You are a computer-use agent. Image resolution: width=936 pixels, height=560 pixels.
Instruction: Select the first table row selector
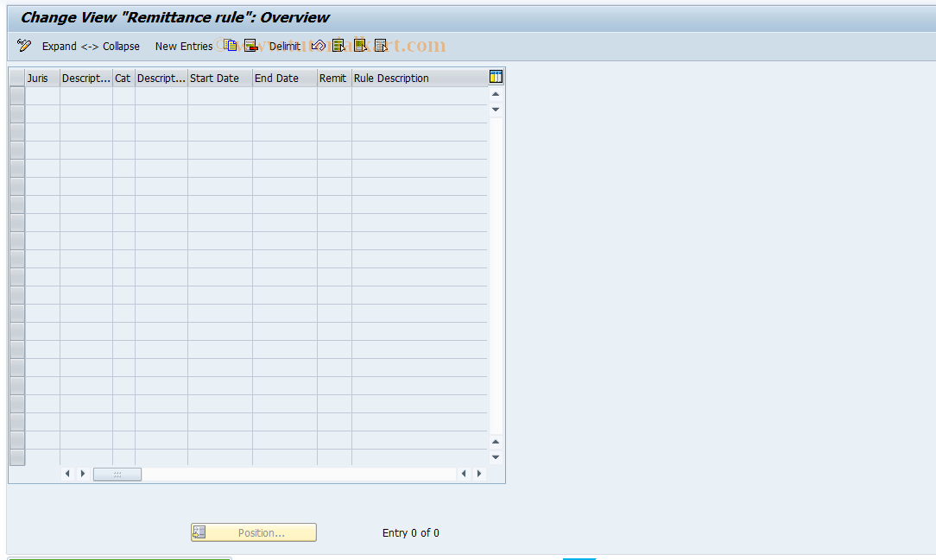[17, 96]
